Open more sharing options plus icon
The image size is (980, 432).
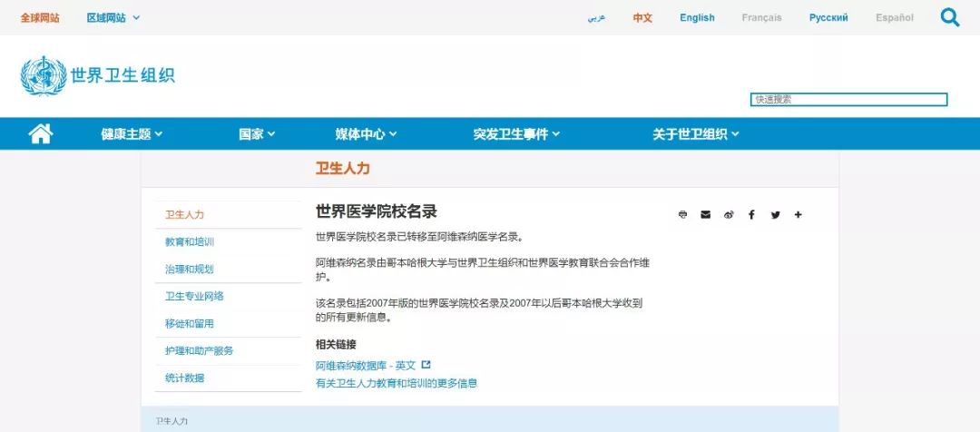tap(799, 215)
